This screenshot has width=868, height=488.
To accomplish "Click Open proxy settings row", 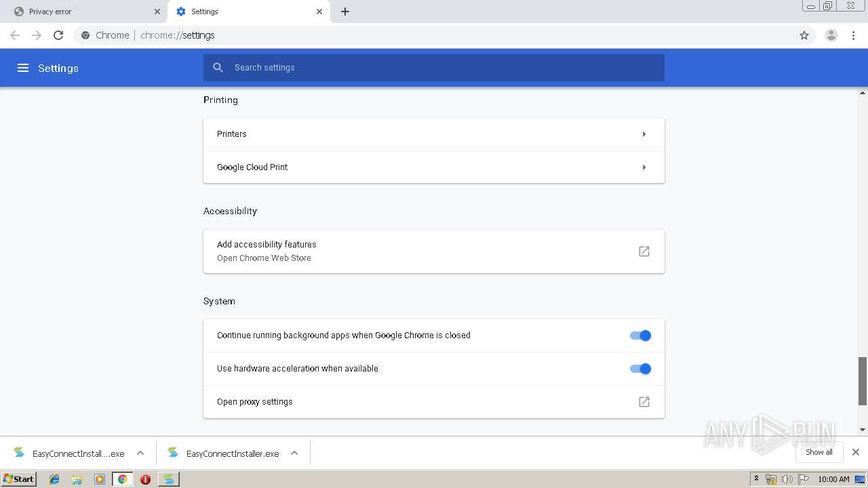I will (434, 402).
